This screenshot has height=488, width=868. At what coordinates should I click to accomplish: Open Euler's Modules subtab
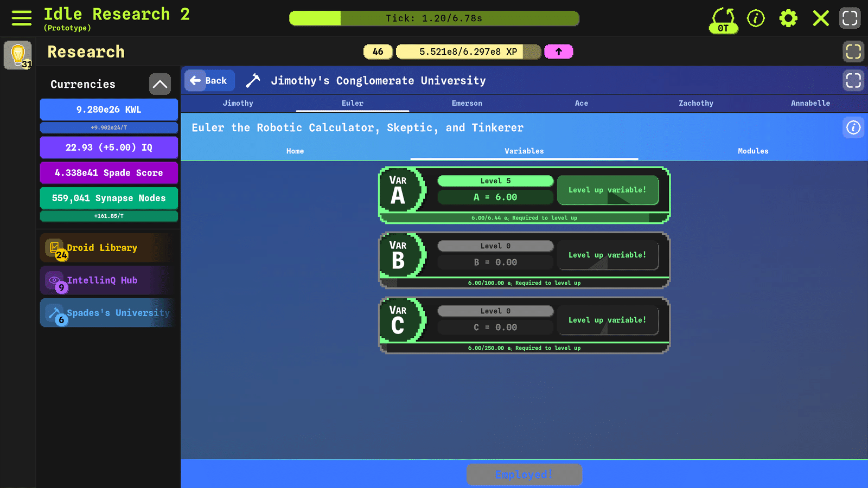pos(753,151)
